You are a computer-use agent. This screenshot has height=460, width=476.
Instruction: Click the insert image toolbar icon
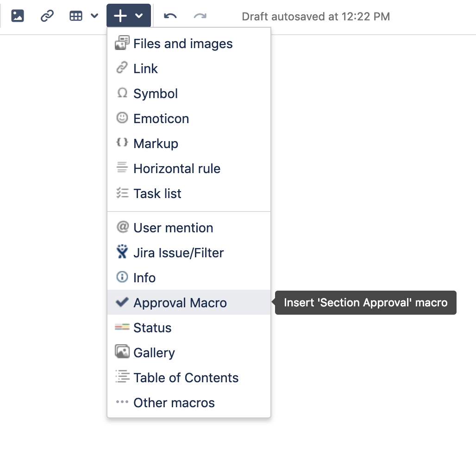pyautogui.click(x=18, y=16)
